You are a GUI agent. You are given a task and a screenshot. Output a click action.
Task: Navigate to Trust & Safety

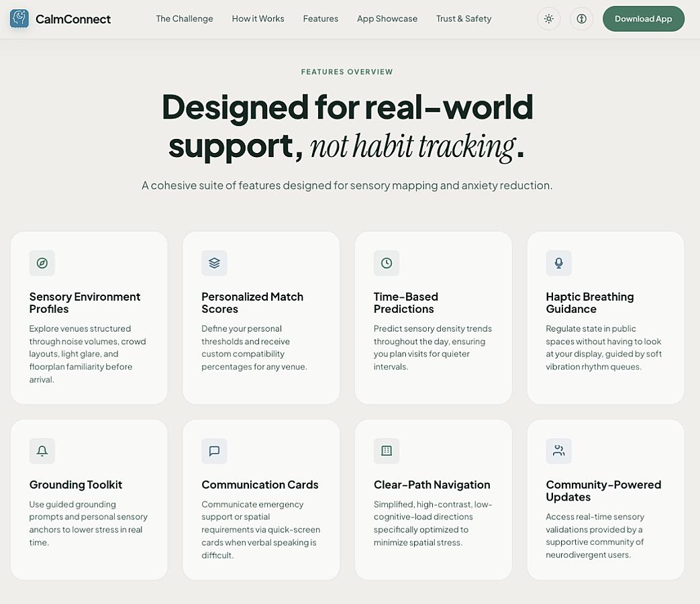[x=464, y=19]
